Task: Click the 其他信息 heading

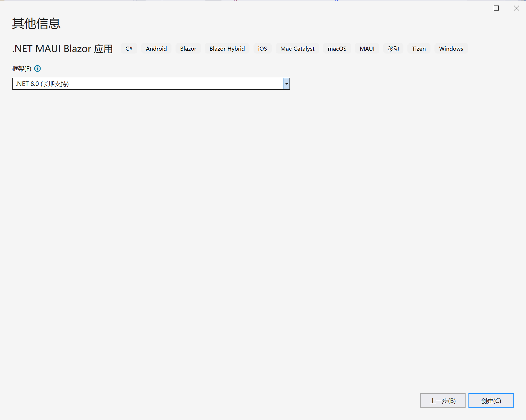Action: coord(36,23)
